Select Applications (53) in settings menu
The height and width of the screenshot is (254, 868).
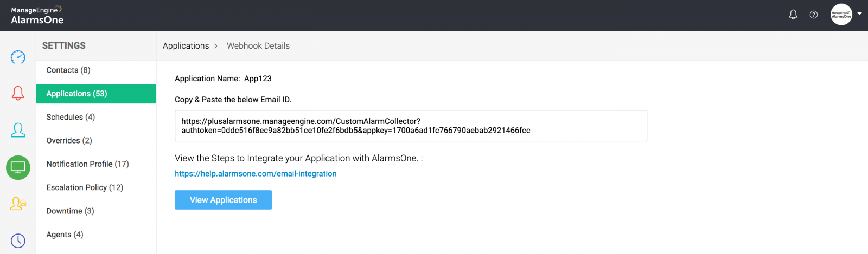point(96,94)
